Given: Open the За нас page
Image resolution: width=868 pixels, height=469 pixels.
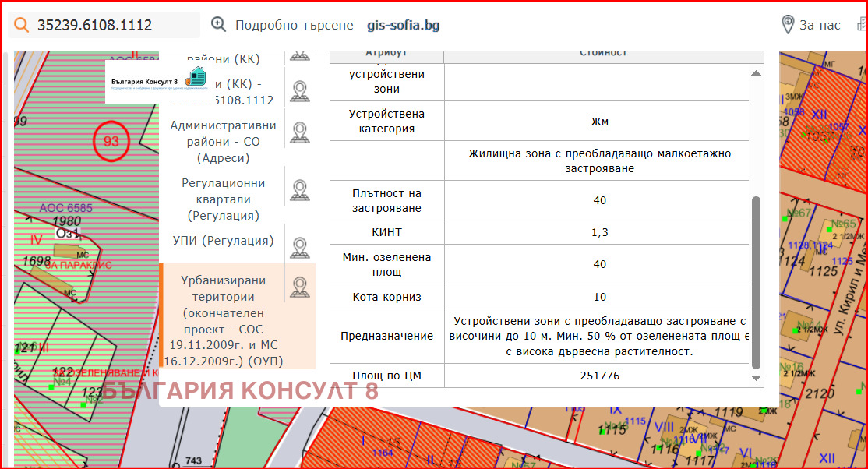Looking at the screenshot, I should [x=819, y=24].
